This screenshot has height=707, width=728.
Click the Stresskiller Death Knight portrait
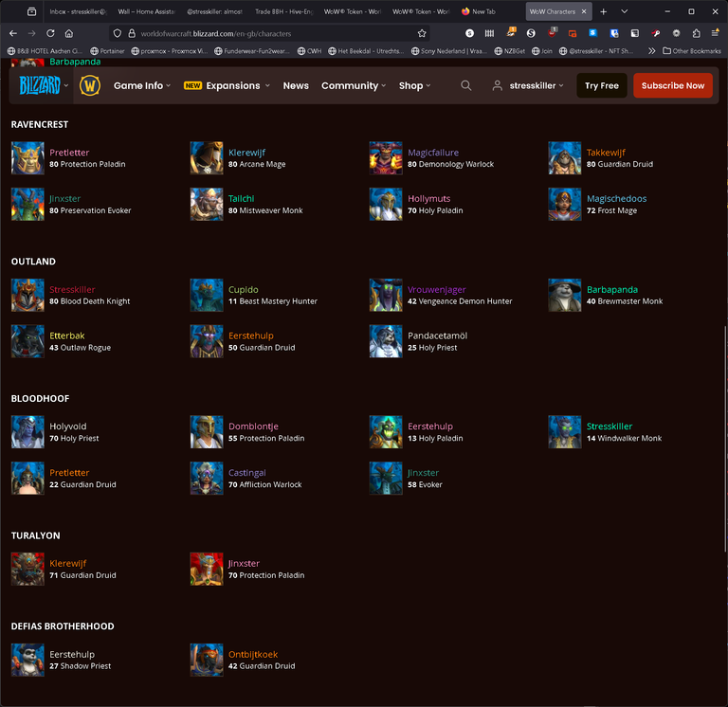point(27,296)
